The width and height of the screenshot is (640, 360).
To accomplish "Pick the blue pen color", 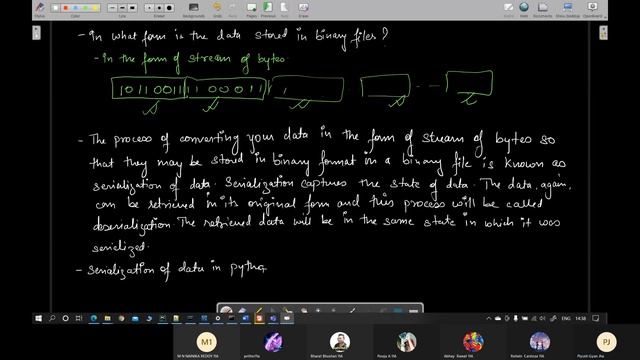I will click(75, 8).
